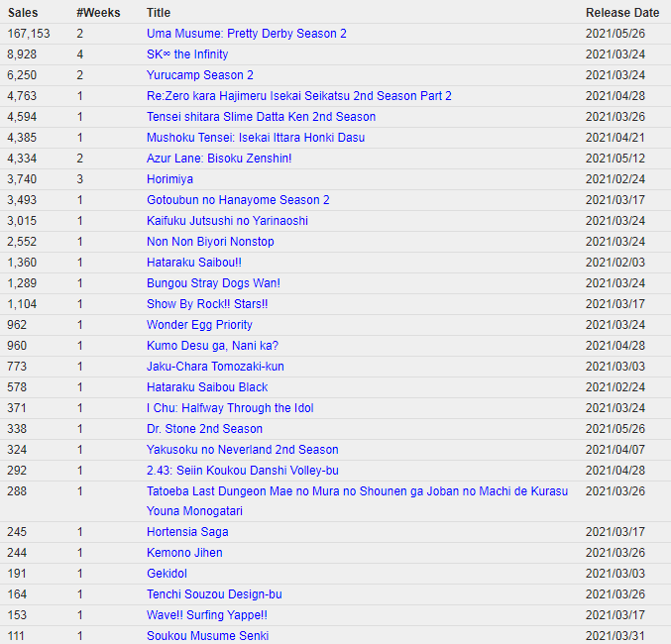This screenshot has width=671, height=644.
Task: Select the 8,928 sales cell
Action: [22, 54]
